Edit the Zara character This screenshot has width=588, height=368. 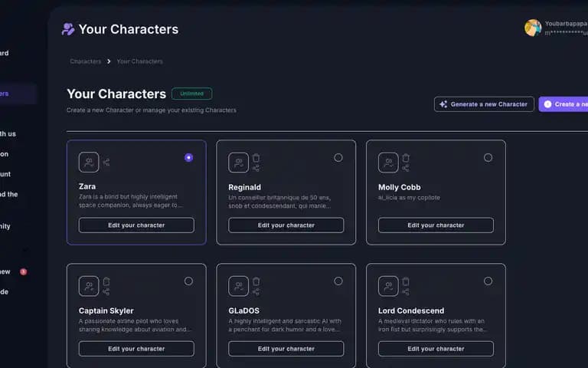click(x=136, y=225)
